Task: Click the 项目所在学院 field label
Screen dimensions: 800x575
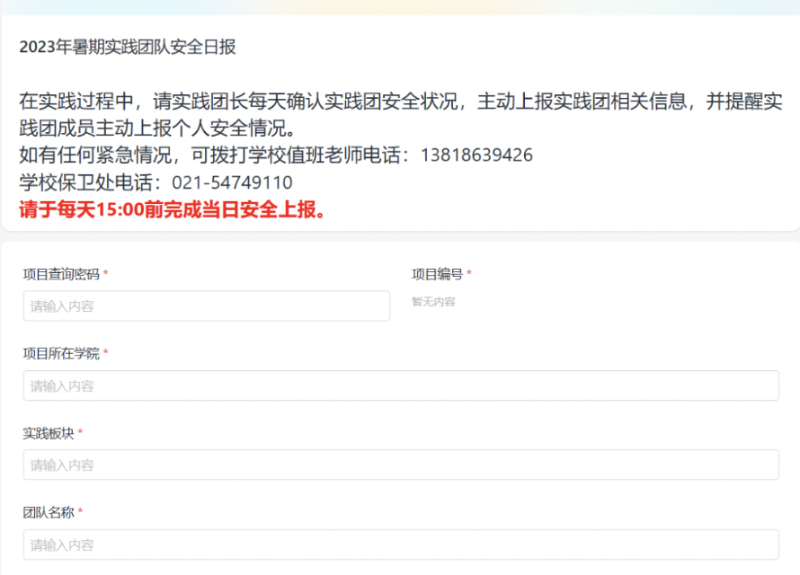Action: pos(61,354)
